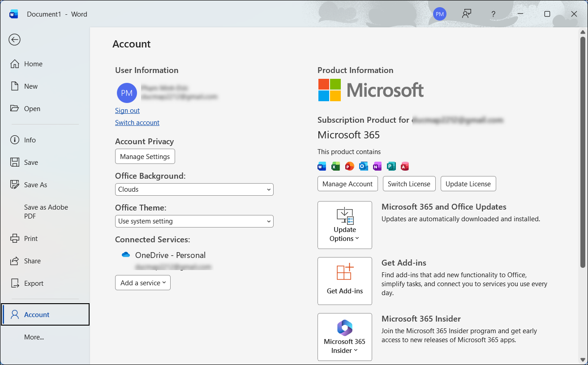Click the "Product Information" heading
This screenshot has height=365, width=588.
click(356, 70)
